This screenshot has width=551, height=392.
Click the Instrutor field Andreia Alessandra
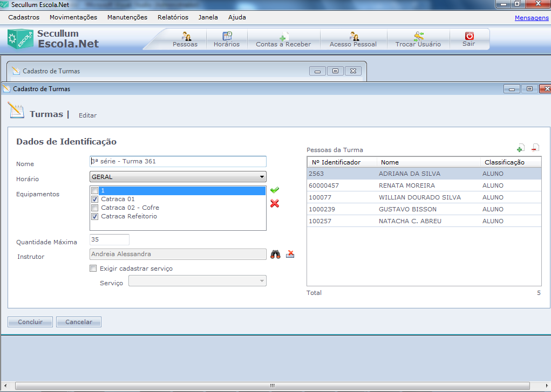178,255
